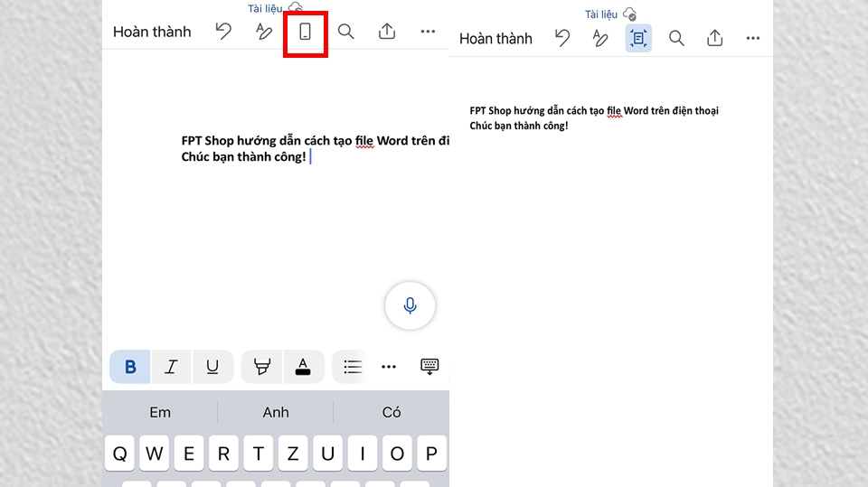Pick keyboard suggestion Anh
This screenshot has width=868, height=487.
(276, 412)
